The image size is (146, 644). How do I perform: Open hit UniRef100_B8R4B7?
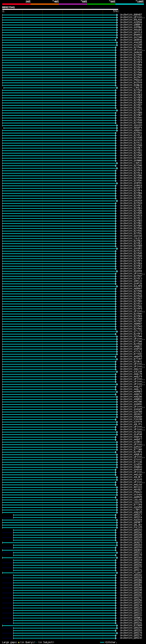131,15
